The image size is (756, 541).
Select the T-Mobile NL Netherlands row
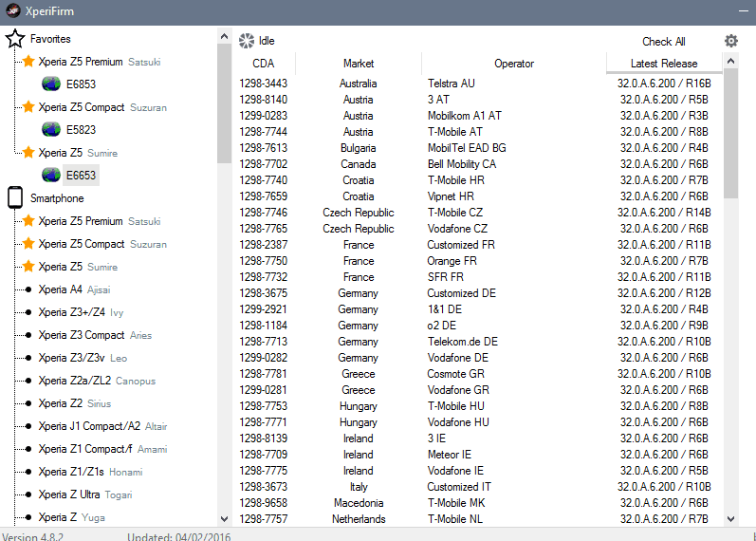(x=478, y=519)
